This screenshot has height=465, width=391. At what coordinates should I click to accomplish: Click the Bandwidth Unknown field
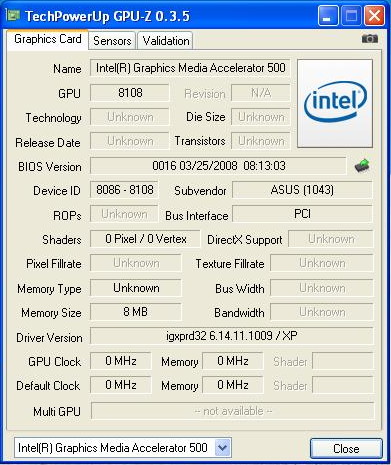tap(322, 312)
